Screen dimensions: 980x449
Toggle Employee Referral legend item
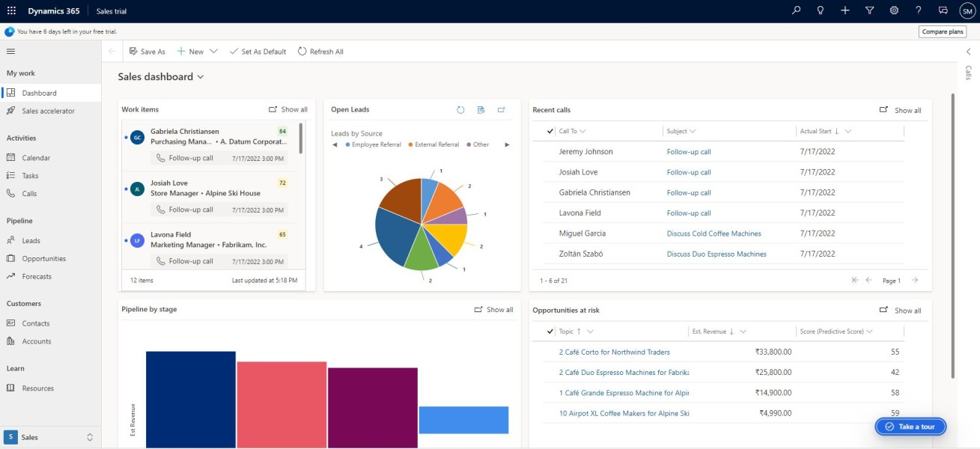[x=373, y=144]
